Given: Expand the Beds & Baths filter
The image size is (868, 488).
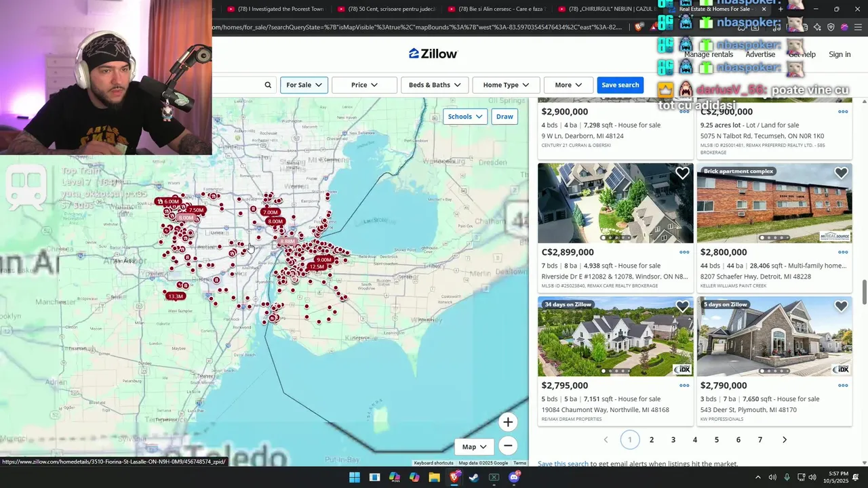Looking at the screenshot, I should [x=435, y=85].
